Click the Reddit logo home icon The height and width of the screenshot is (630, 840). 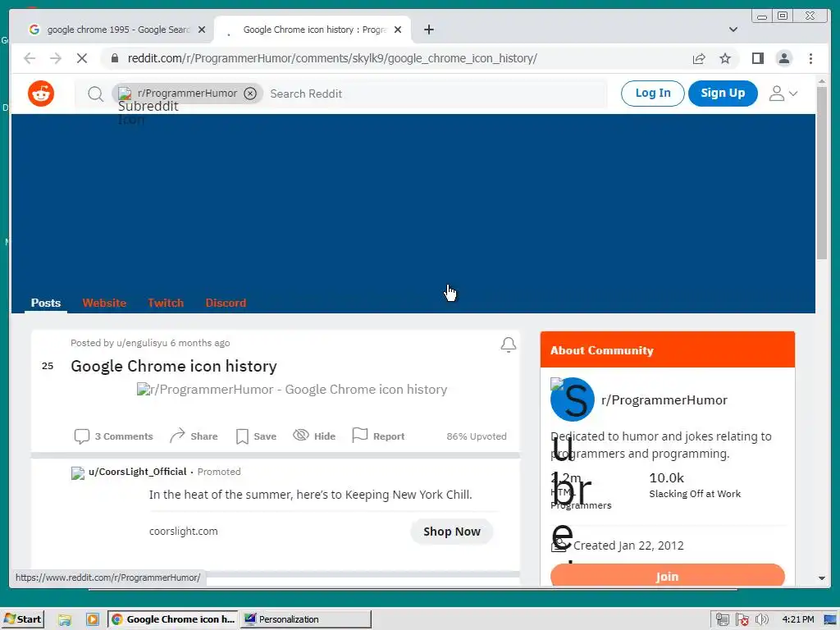(x=41, y=94)
